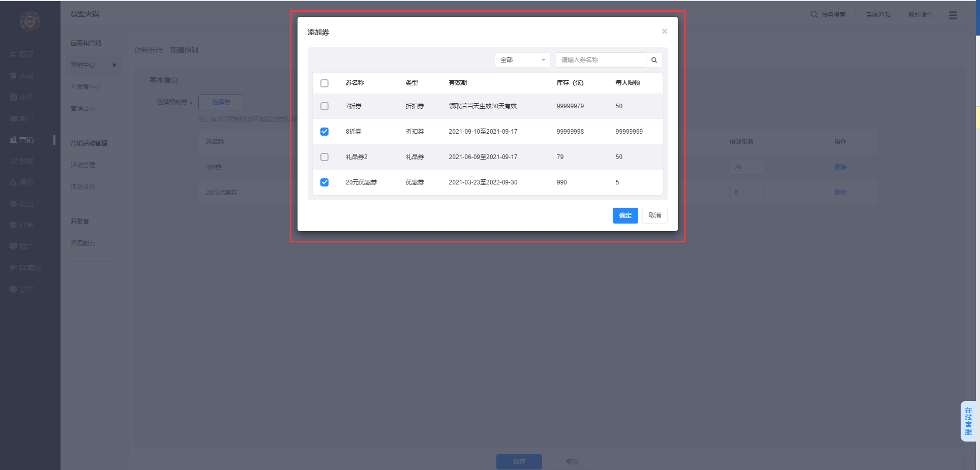Image resolution: width=980 pixels, height=470 pixels.
Task: Tick the 礼品券2 row checkbox
Action: pos(324,157)
